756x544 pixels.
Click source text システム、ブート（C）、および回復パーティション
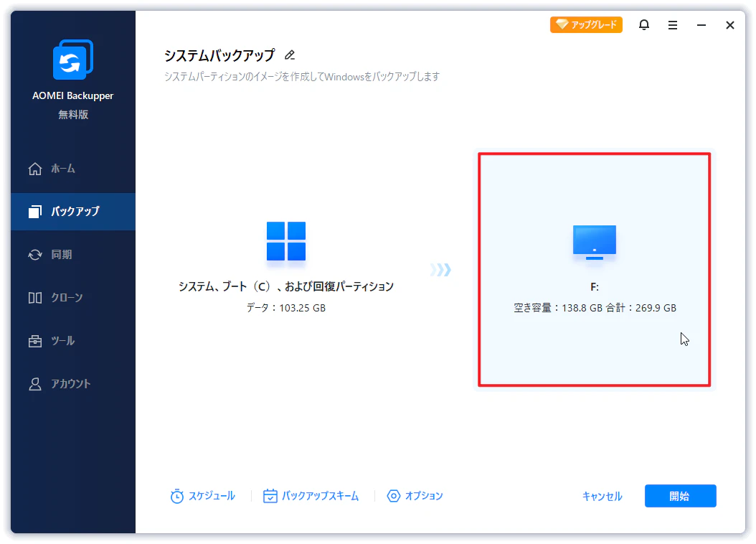click(286, 286)
